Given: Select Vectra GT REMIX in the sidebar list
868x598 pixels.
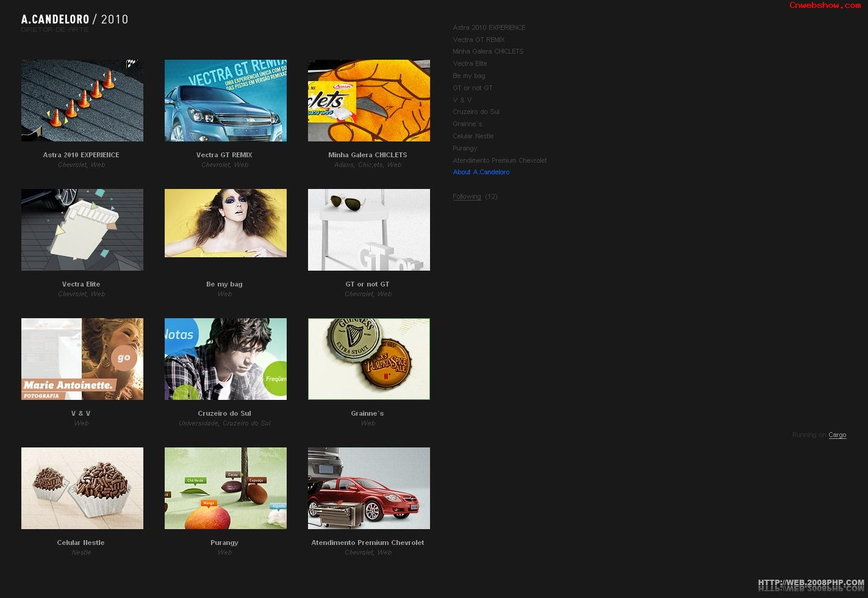Looking at the screenshot, I should [x=479, y=40].
